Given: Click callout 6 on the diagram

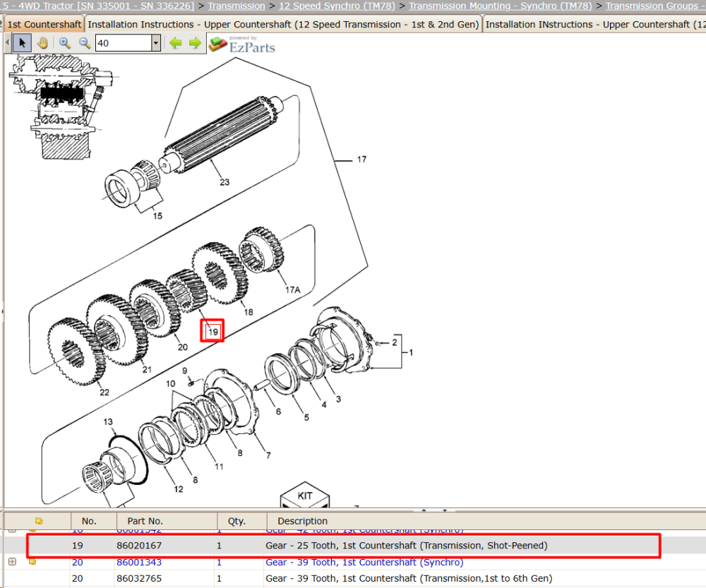Looking at the screenshot, I should point(278,412).
